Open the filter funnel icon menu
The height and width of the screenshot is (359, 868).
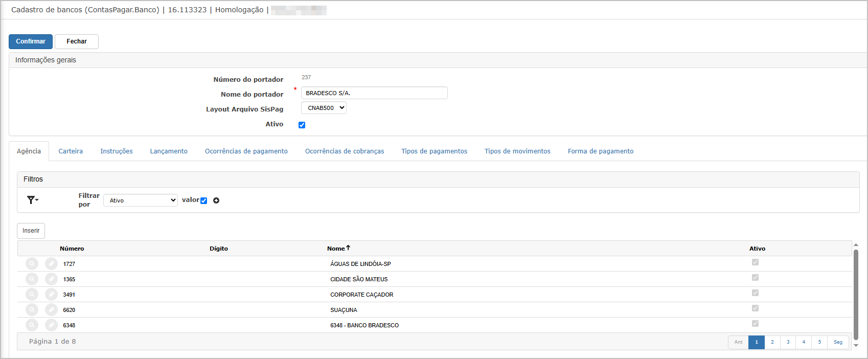[33, 200]
